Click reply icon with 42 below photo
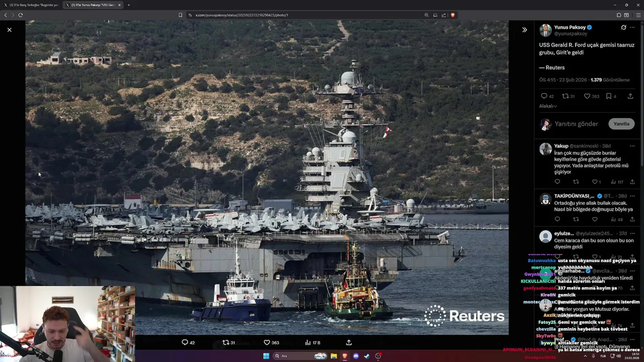The image size is (644, 362). 188,342
